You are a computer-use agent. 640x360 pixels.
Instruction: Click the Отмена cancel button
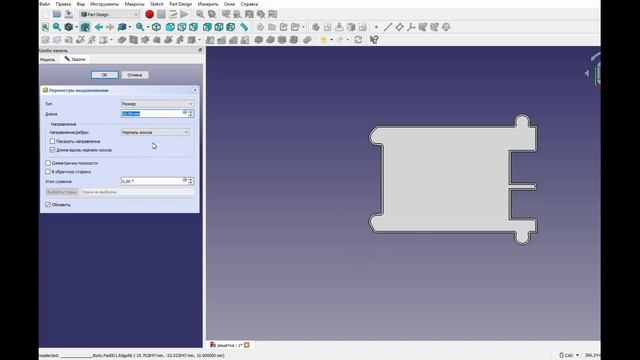(135, 75)
